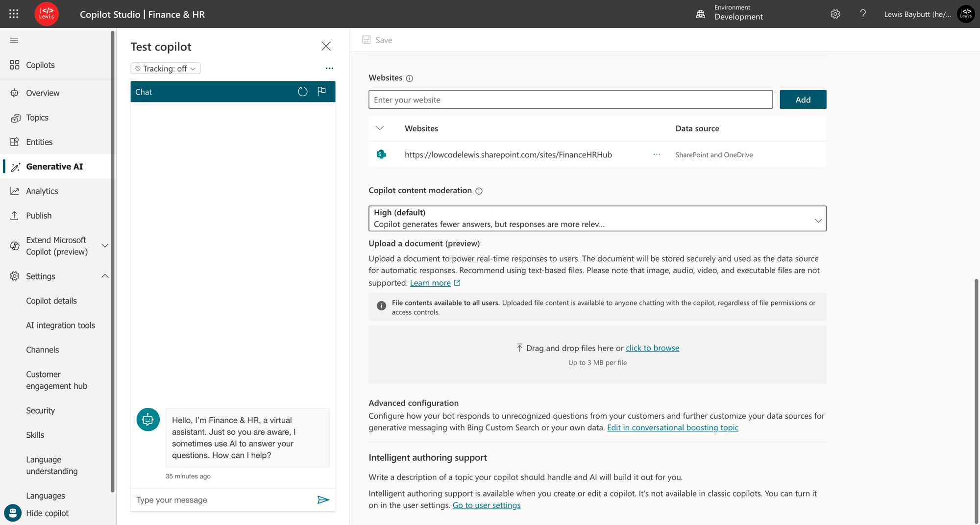
Task: Click Hide copilot label
Action: [x=48, y=513]
